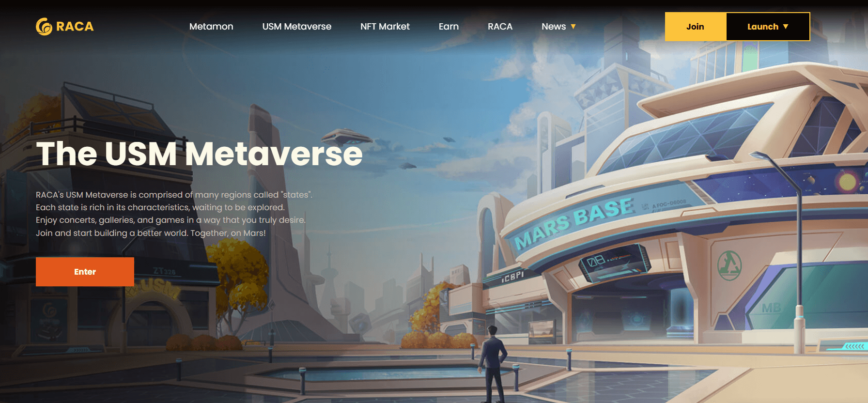Click the orange Enter button

[x=85, y=272]
